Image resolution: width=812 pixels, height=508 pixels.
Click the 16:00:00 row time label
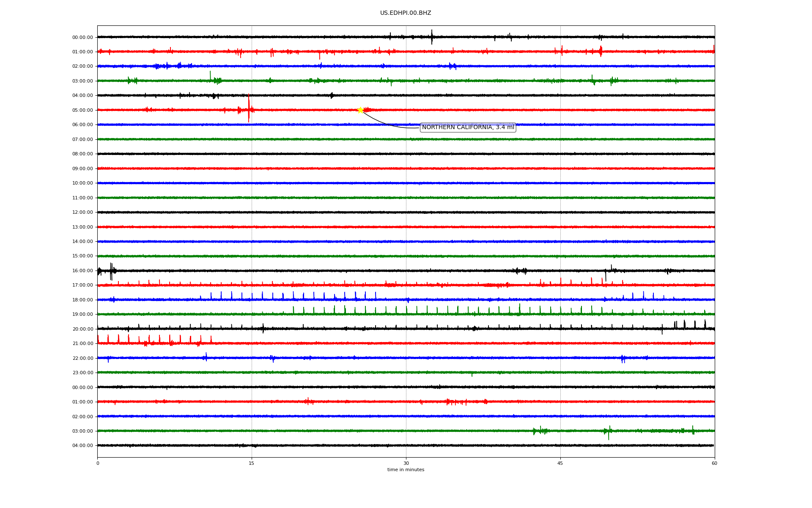pyautogui.click(x=82, y=271)
